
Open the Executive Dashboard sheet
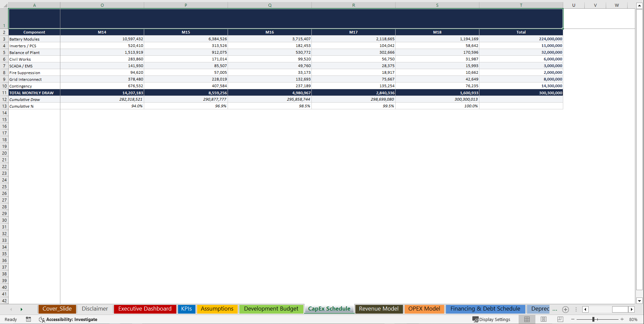[145, 309]
